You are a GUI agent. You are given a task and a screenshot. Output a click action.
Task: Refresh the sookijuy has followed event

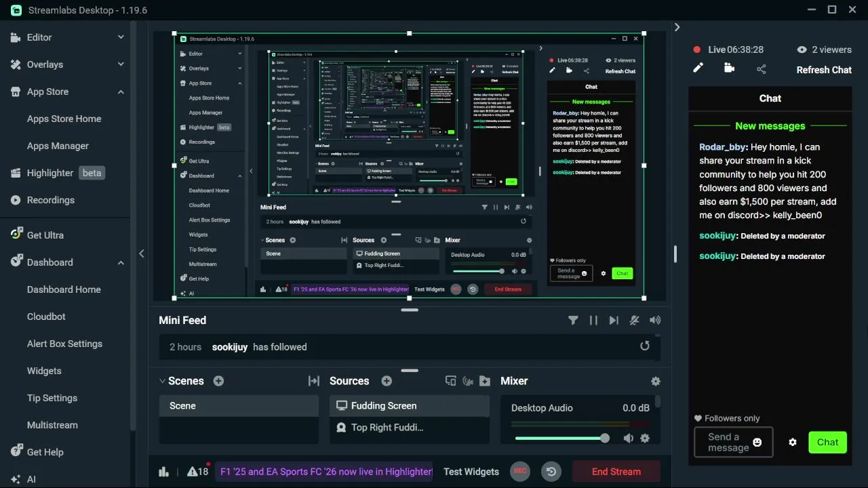[645, 346]
